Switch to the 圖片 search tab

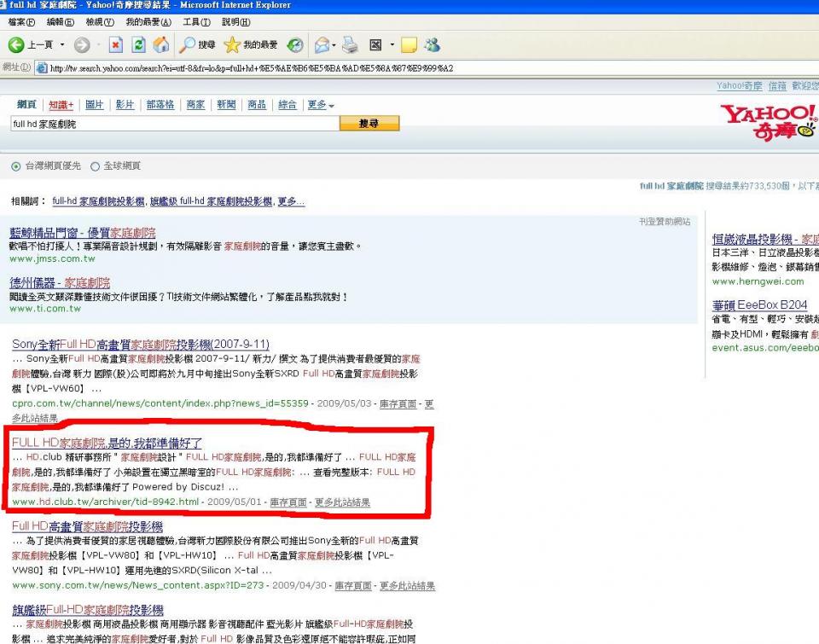coord(95,104)
